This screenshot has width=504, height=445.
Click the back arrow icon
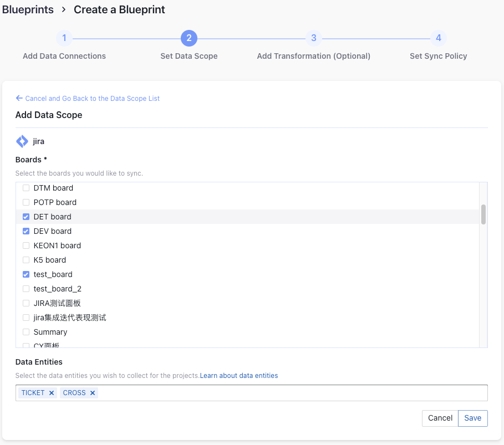tap(19, 98)
